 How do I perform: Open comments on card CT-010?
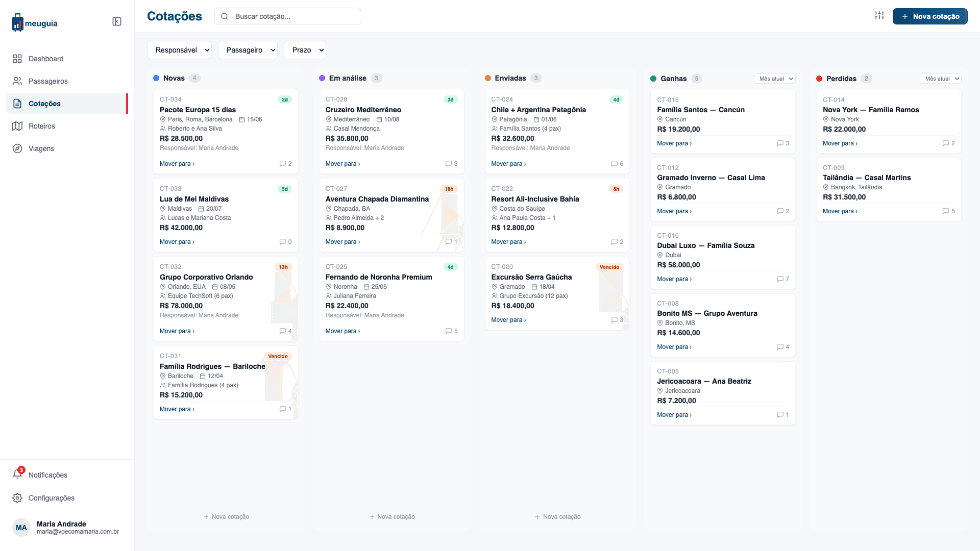coord(783,279)
